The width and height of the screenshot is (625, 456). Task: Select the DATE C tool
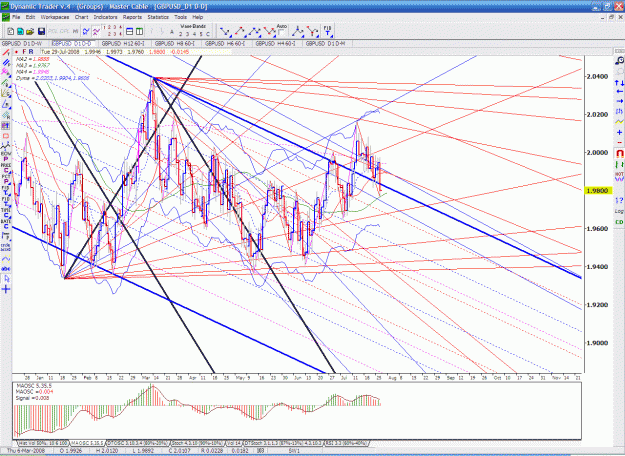click(6, 225)
